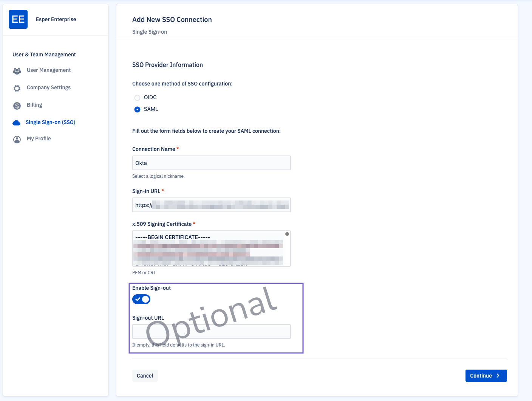This screenshot has height=401, width=532.
Task: Click the Add New SSO Connection heading
Action: coord(172,19)
